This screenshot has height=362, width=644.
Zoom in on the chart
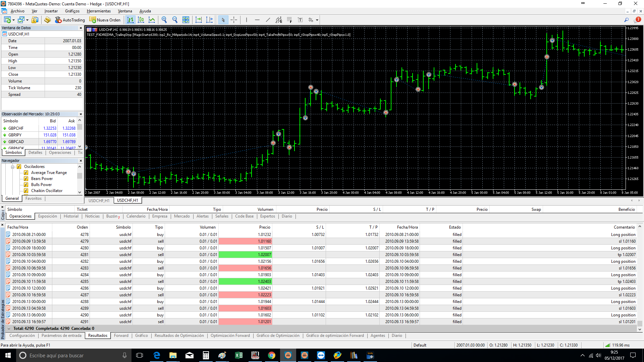(x=164, y=20)
